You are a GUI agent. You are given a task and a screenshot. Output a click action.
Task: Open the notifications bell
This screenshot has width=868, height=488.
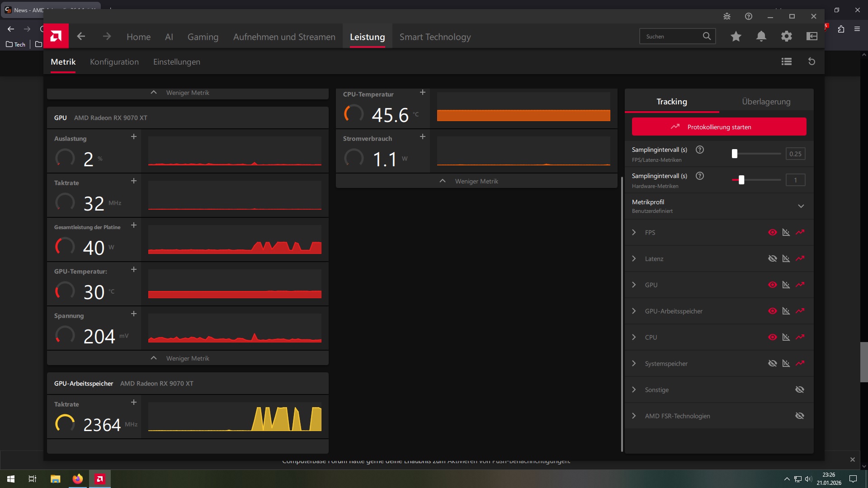tap(761, 36)
